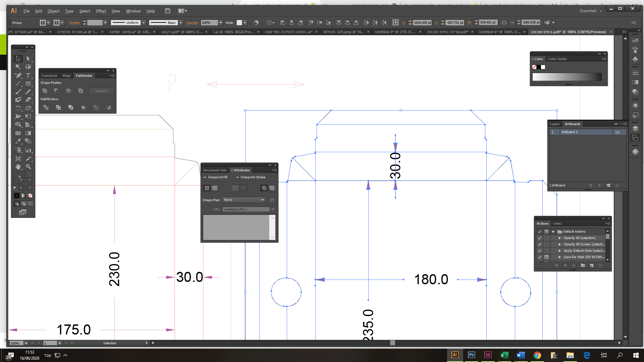This screenshot has height=362, width=644.
Task: Open the Essentials workspace switcher
Action: tap(591, 11)
